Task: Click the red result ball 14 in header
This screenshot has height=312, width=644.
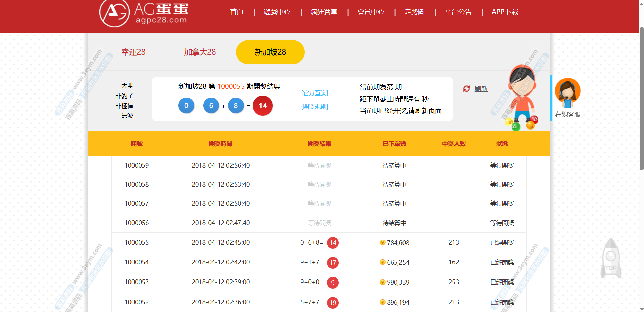Action: [x=263, y=106]
